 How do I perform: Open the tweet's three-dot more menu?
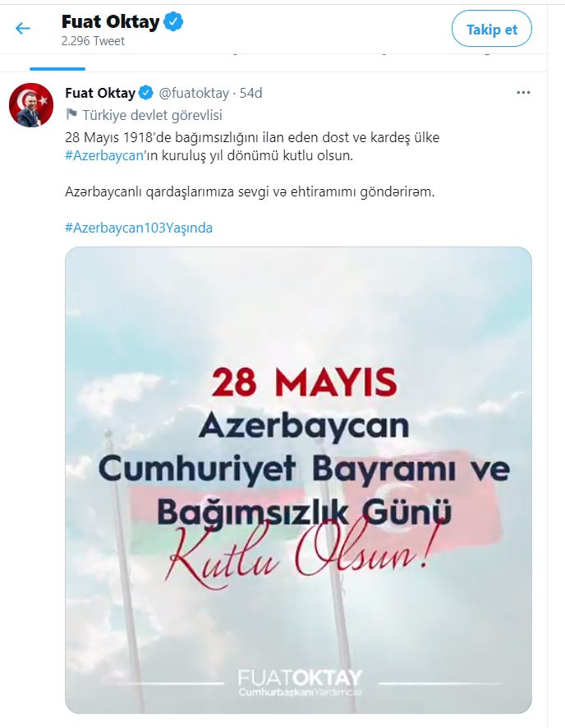point(523,93)
